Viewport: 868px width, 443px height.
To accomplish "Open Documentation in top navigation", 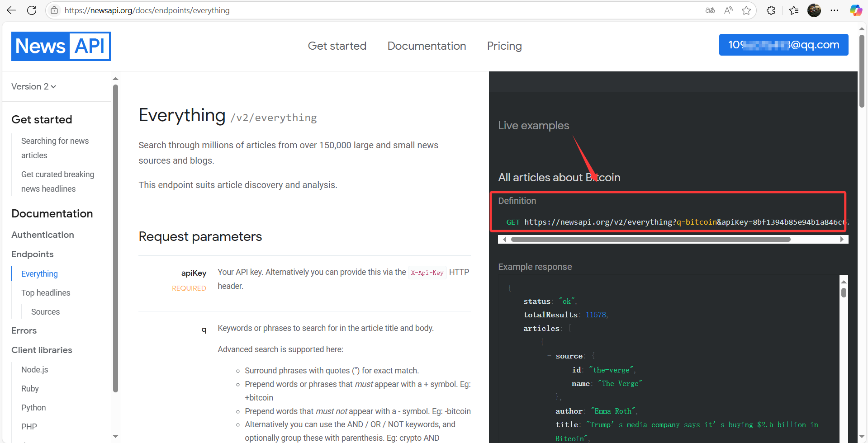I will point(427,46).
